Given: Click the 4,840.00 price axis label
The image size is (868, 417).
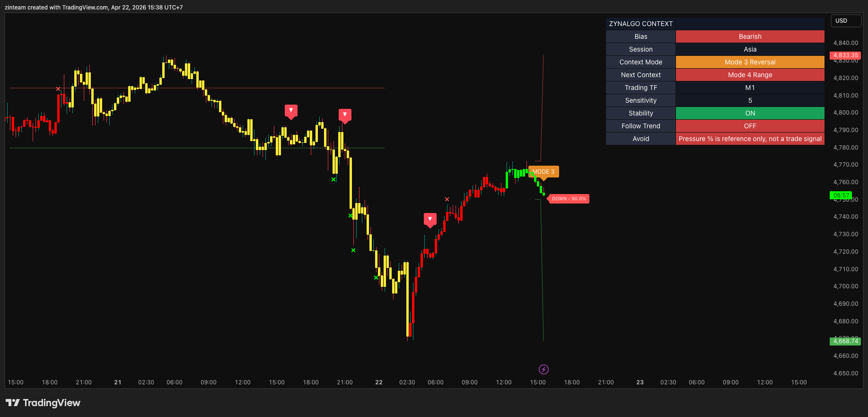Looking at the screenshot, I should 846,43.
